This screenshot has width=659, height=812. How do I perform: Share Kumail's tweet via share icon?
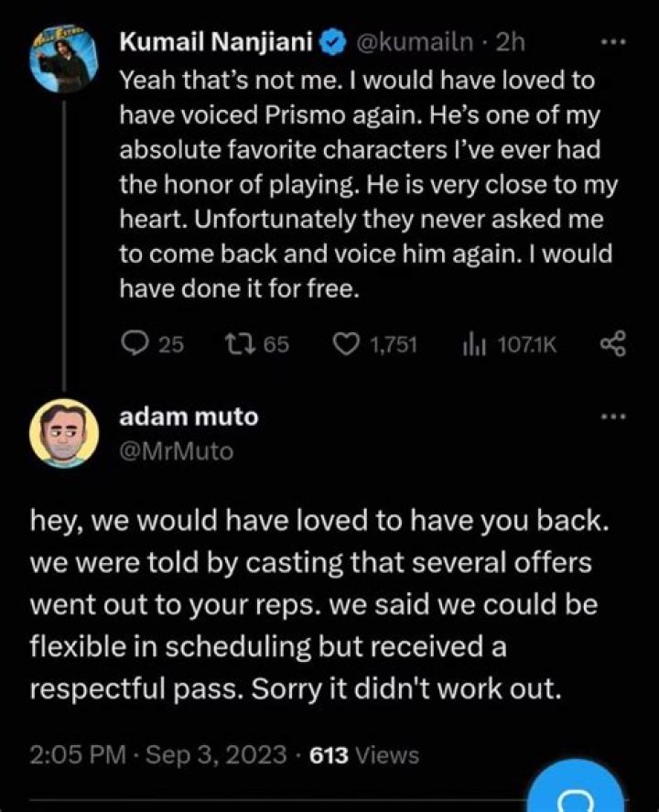pyautogui.click(x=610, y=343)
